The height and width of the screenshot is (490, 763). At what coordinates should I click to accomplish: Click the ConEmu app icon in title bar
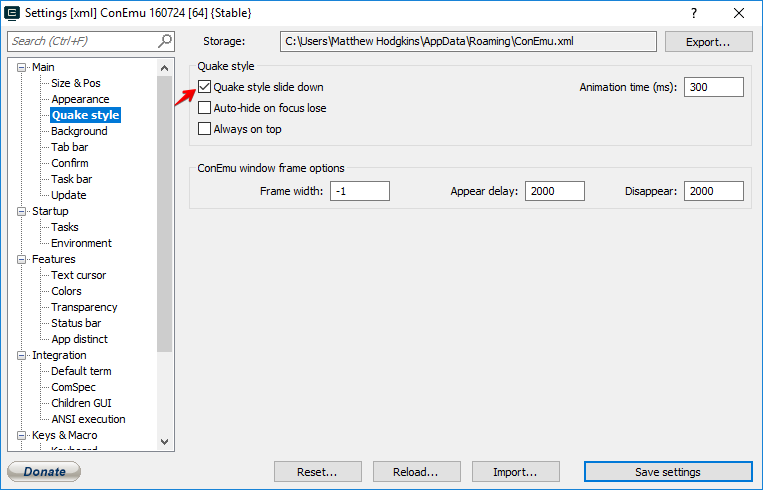point(13,13)
